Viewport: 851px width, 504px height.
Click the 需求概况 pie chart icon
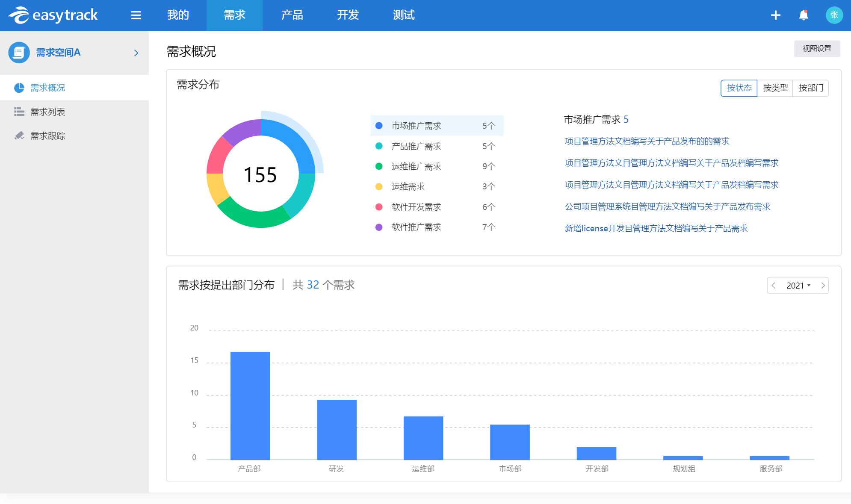tap(19, 88)
